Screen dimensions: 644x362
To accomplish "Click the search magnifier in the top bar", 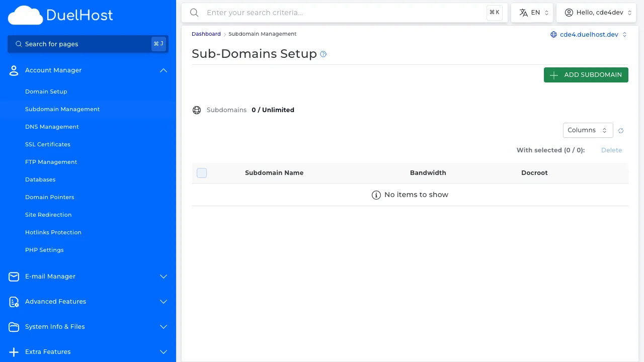I will (194, 13).
